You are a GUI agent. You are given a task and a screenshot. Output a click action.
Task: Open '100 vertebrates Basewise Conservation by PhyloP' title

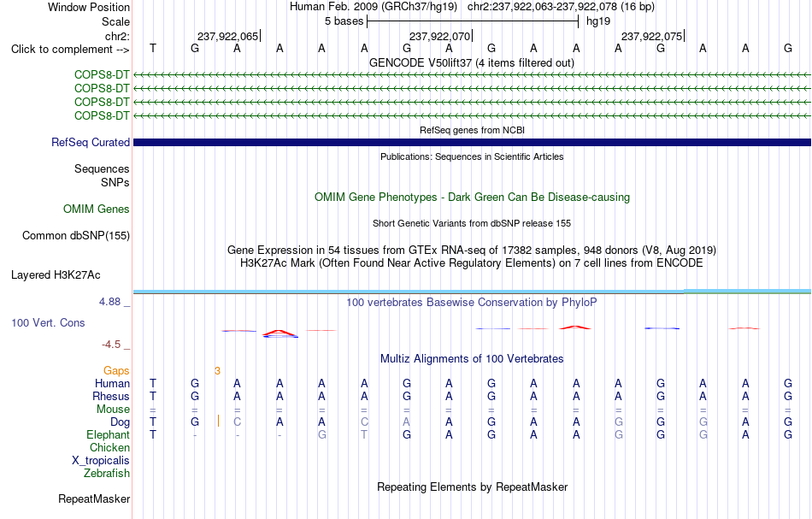472,302
